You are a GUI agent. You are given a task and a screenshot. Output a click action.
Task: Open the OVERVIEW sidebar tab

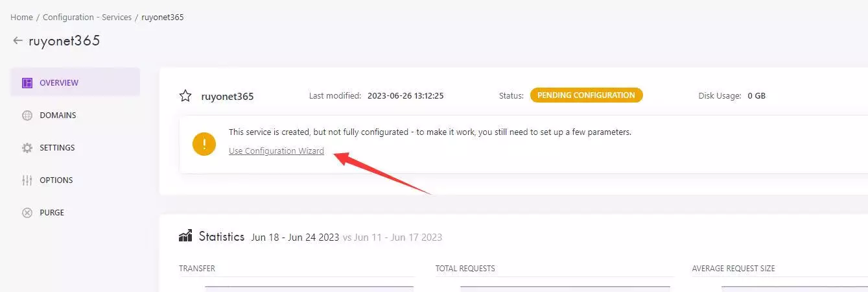(x=75, y=82)
